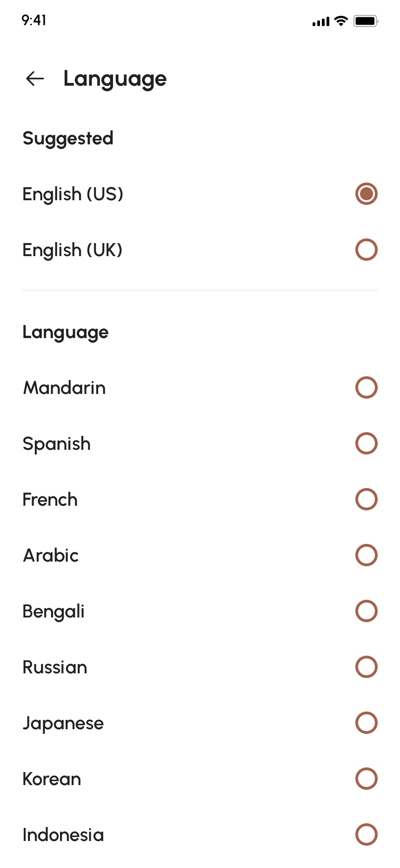Tap the Japanese language label
This screenshot has width=400, height=868.
(x=63, y=723)
